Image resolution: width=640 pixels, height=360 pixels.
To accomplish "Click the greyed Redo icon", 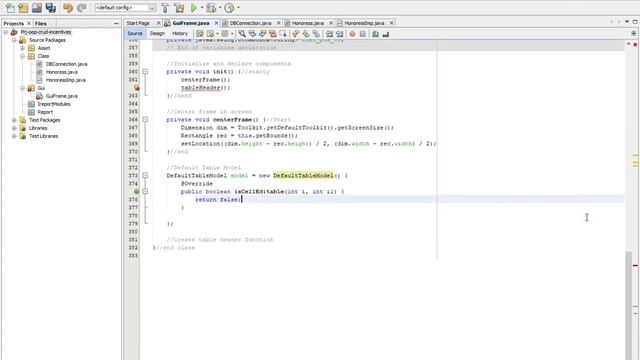I will (x=82, y=7).
